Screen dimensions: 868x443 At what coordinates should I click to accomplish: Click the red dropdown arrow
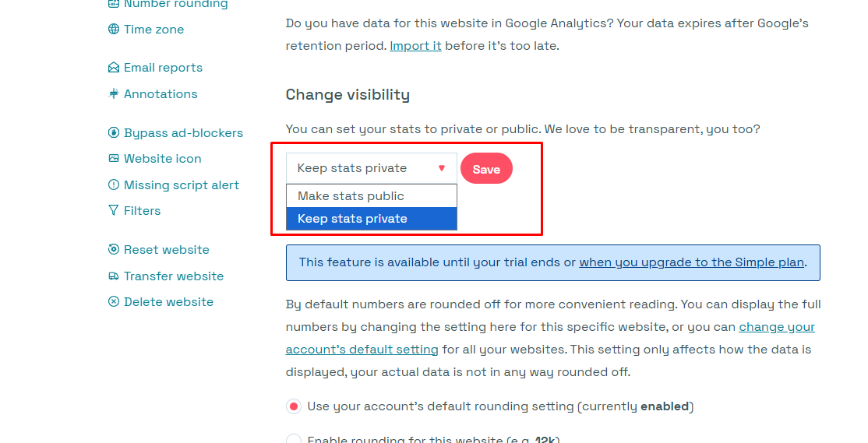coord(442,168)
